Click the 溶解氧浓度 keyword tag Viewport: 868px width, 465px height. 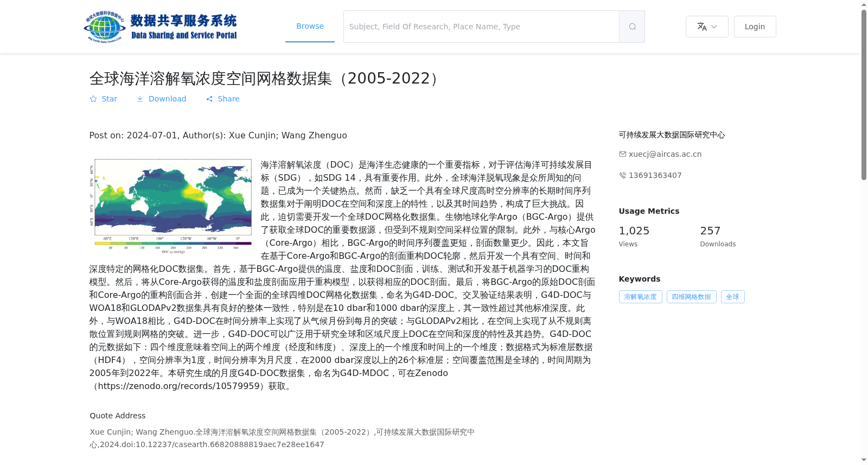(x=640, y=297)
